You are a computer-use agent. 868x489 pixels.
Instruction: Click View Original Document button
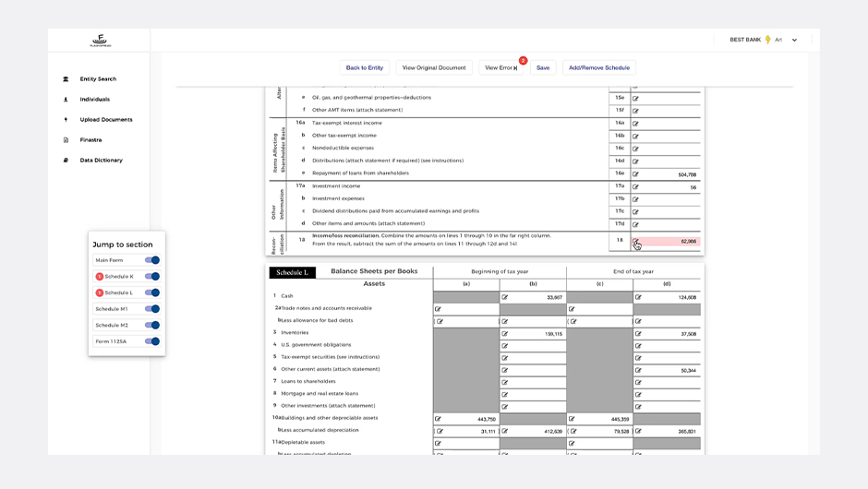point(434,67)
